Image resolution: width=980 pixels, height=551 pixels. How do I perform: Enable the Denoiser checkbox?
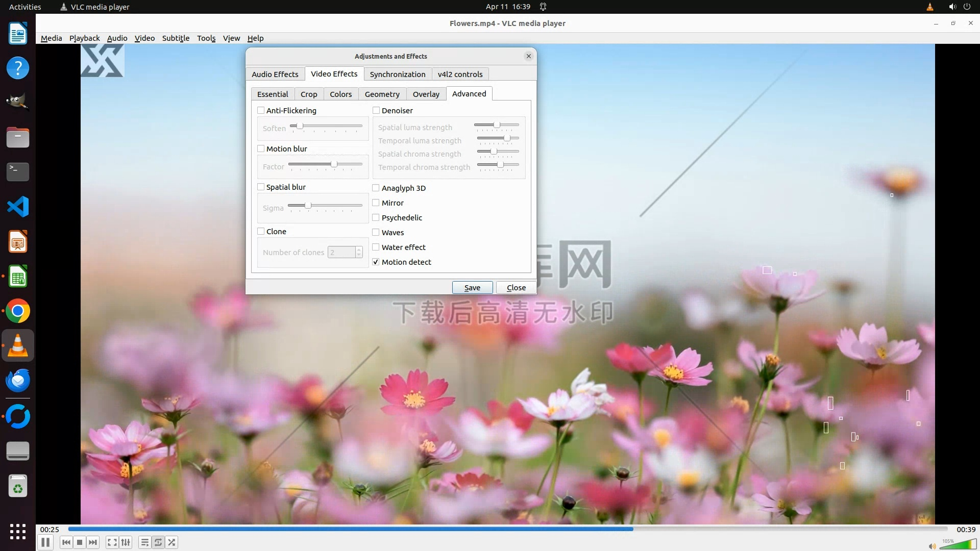(x=376, y=110)
